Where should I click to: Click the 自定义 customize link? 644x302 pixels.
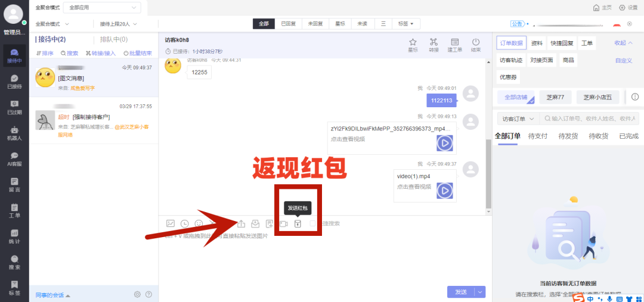click(x=624, y=60)
